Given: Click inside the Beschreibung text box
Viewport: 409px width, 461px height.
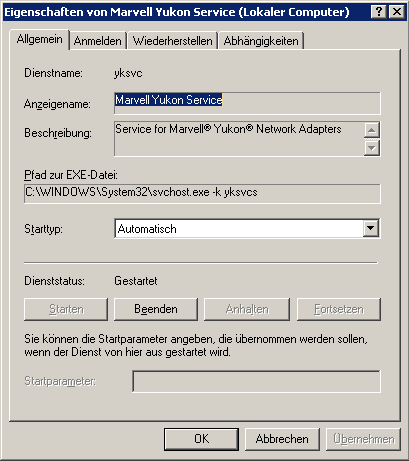Looking at the screenshot, I should [x=239, y=139].
